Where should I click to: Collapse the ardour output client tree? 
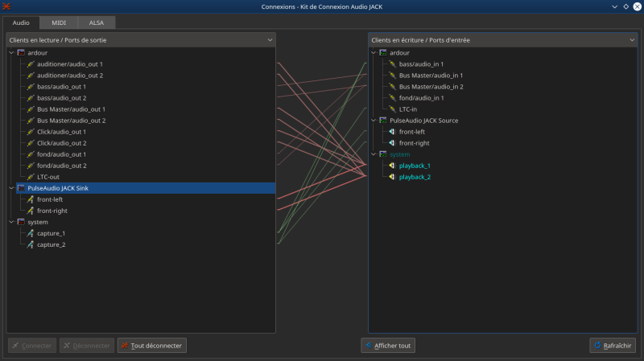[11, 52]
